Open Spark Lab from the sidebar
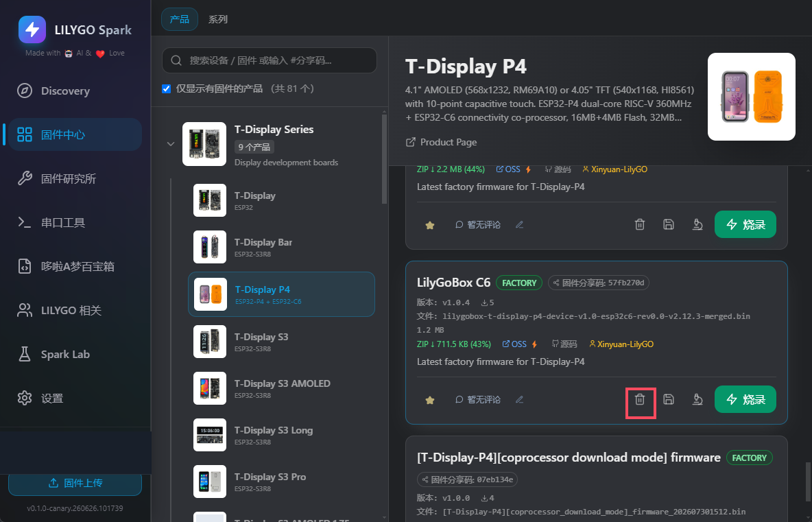812x522 pixels. click(75, 354)
